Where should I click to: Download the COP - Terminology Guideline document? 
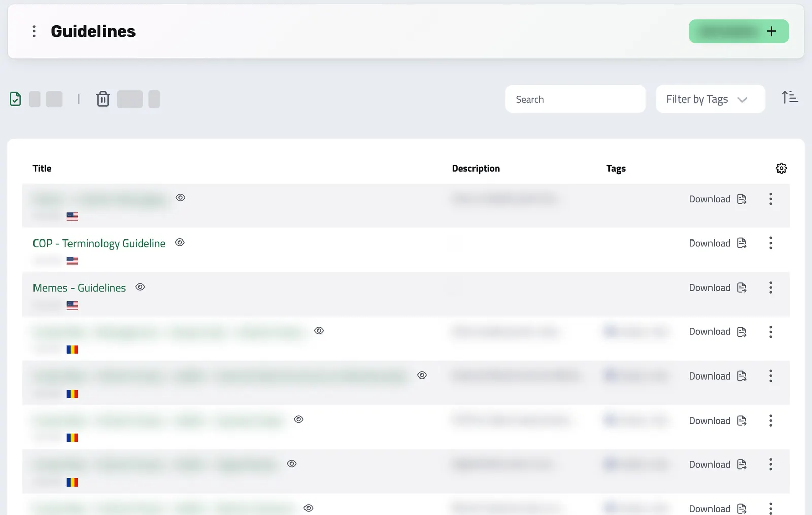coord(718,243)
